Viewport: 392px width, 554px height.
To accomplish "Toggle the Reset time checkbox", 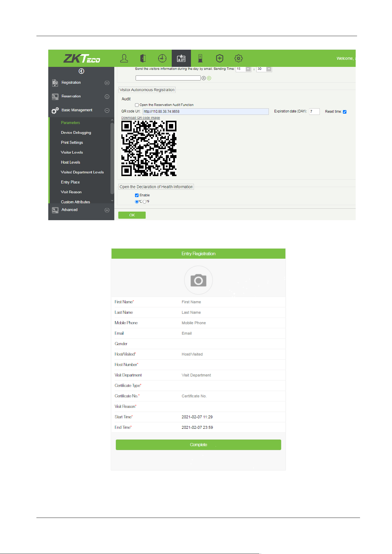I will [x=345, y=112].
